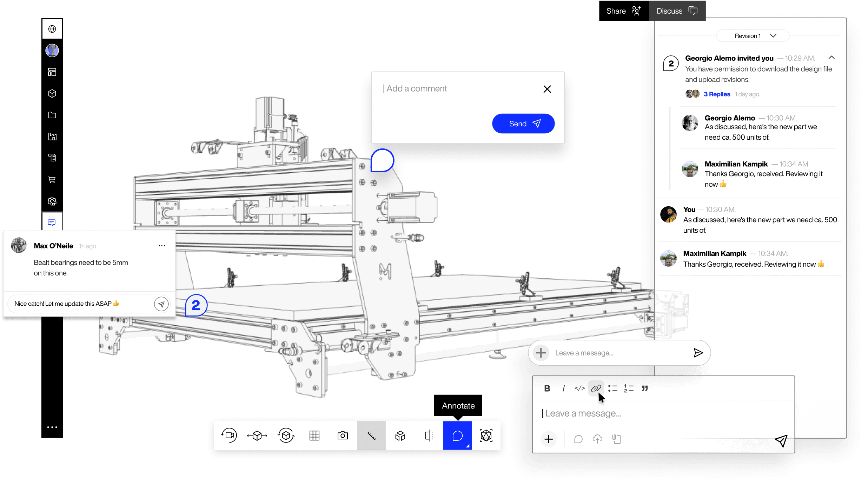This screenshot has height=485, width=868.
Task: Toggle the grid display in the viewer toolbar
Action: click(x=314, y=436)
